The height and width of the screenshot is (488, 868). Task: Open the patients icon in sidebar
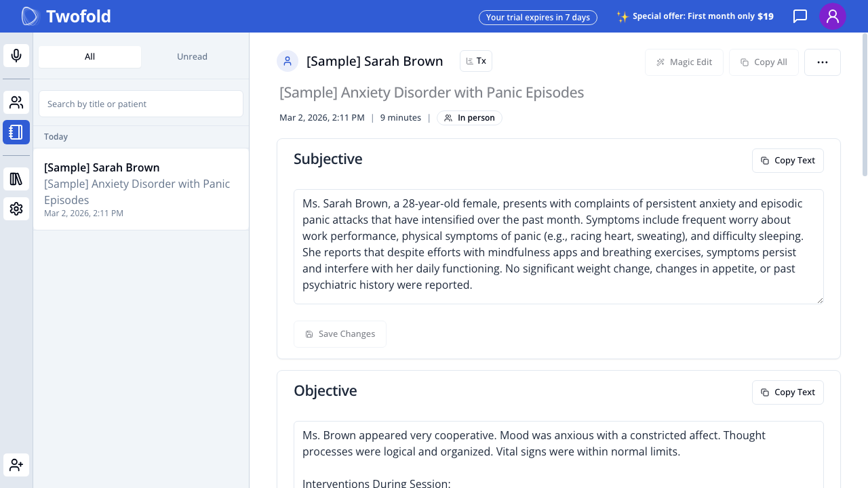16,102
